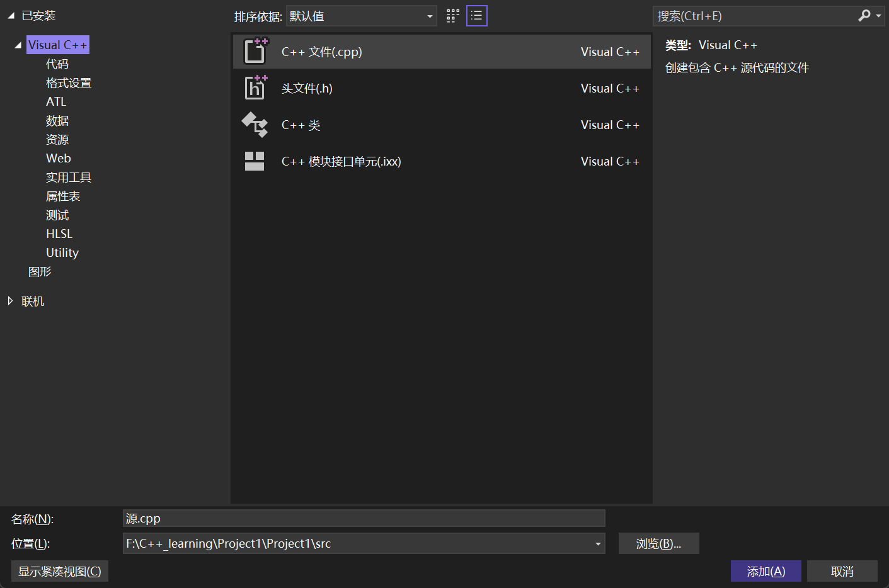Select the 图形 category
The width and height of the screenshot is (889, 588).
point(40,272)
